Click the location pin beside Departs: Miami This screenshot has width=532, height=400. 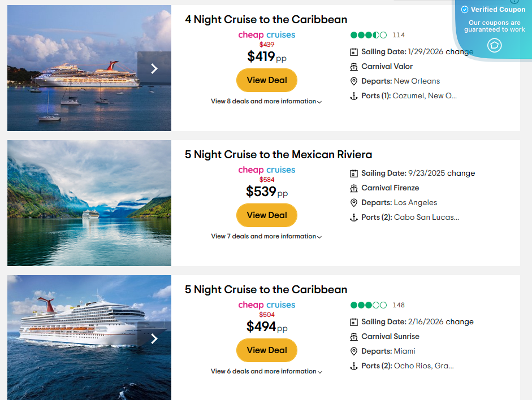[353, 351]
